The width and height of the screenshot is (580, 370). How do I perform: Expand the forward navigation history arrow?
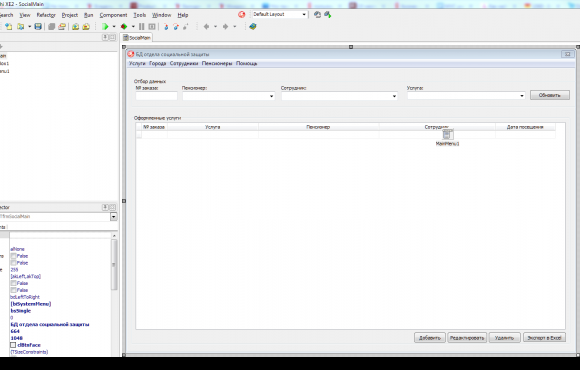(x=235, y=27)
